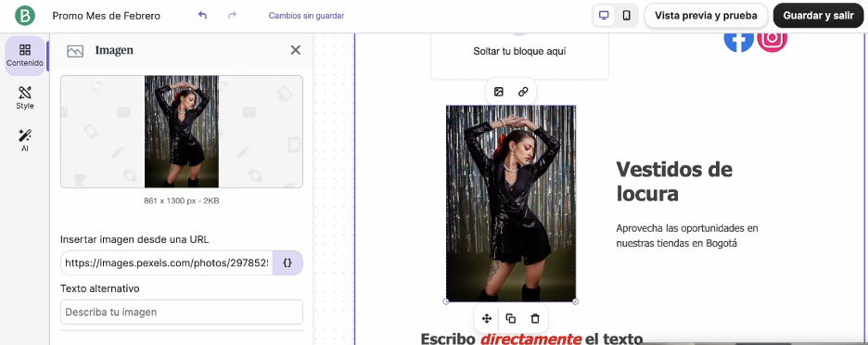Undo the last change

(202, 16)
